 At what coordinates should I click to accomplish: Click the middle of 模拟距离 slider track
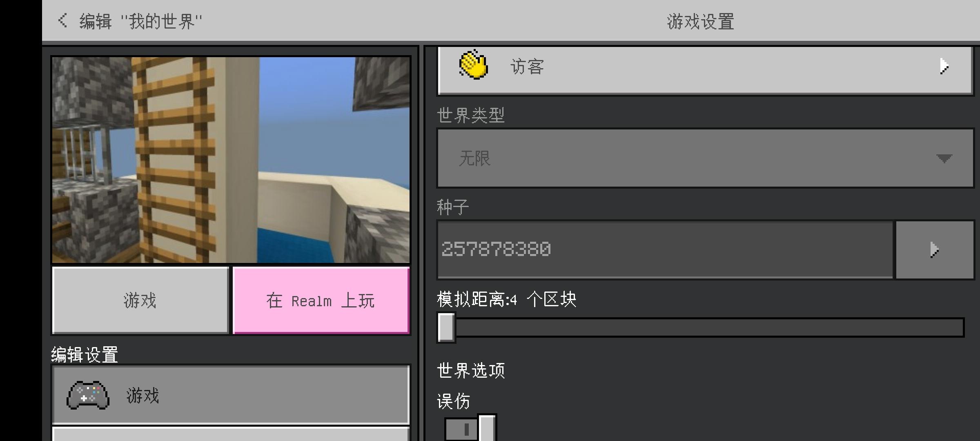[701, 327]
